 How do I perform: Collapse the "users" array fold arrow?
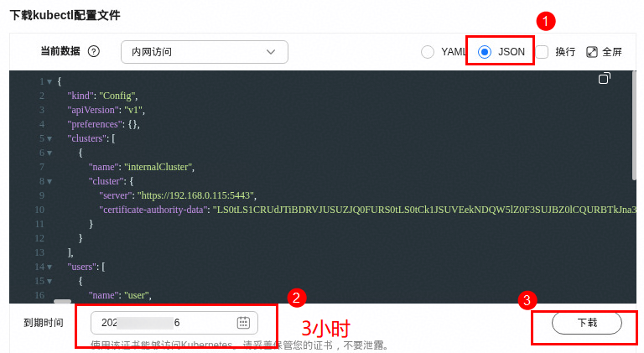[x=49, y=267]
